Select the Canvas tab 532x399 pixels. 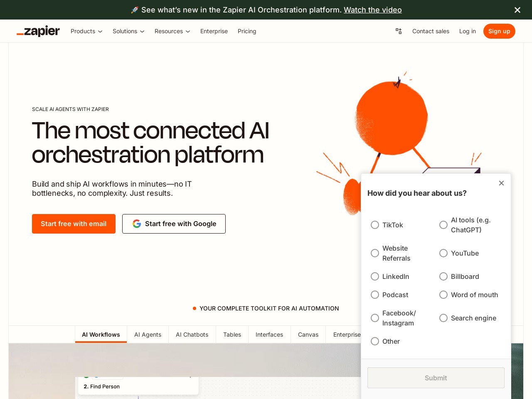[308, 335]
